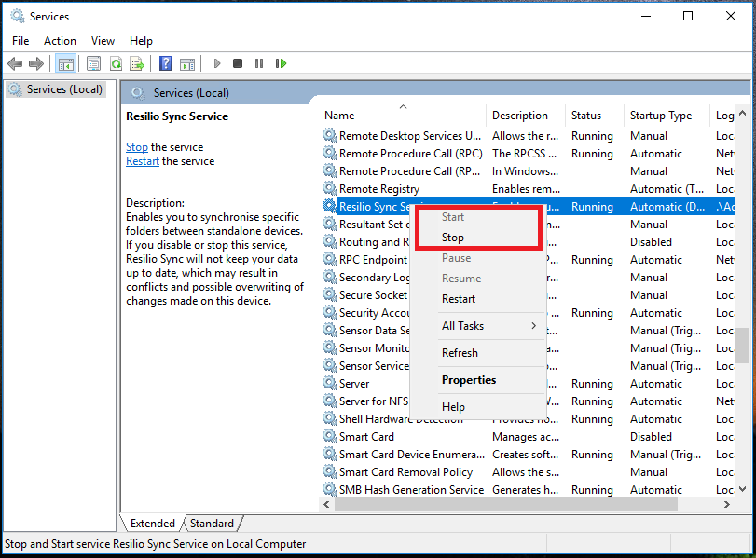Click the Properties toolbar icon
The image size is (756, 558).
93,63
